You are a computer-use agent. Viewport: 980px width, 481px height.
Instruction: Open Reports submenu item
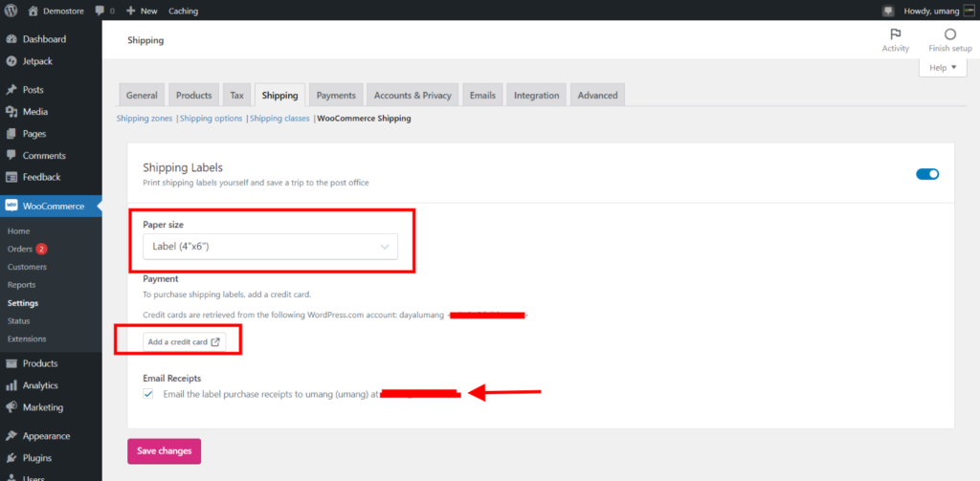21,285
